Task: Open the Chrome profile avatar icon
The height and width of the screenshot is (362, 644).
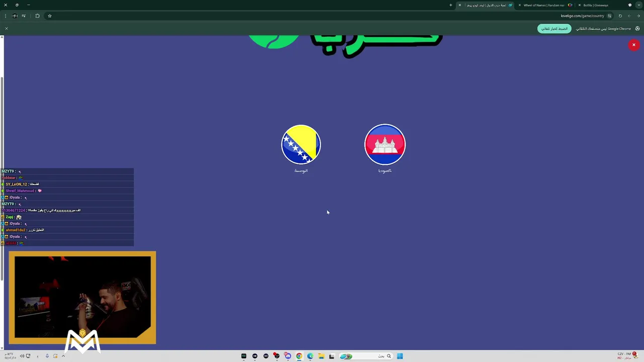Action: pos(15,16)
